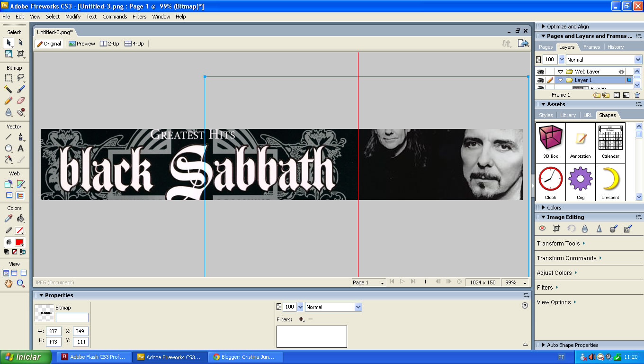Viewport: 644px width, 364px height.
Task: Select the Pointer tool
Action: [x=9, y=43]
